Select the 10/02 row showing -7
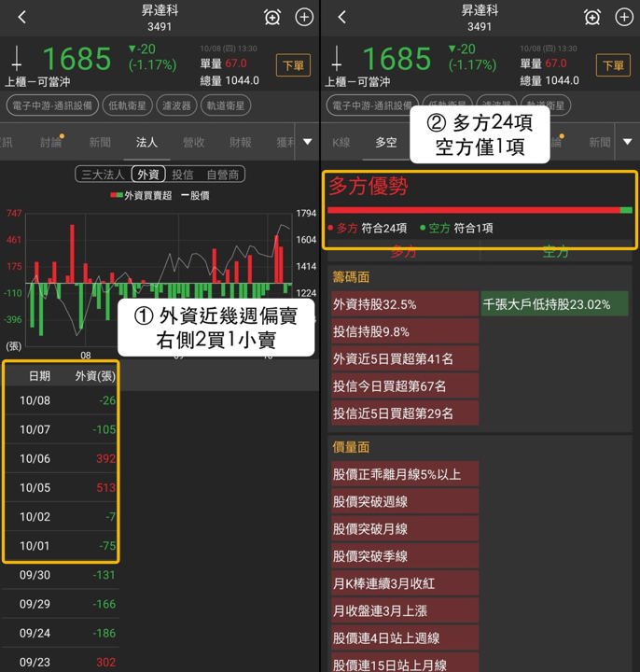 62,516
